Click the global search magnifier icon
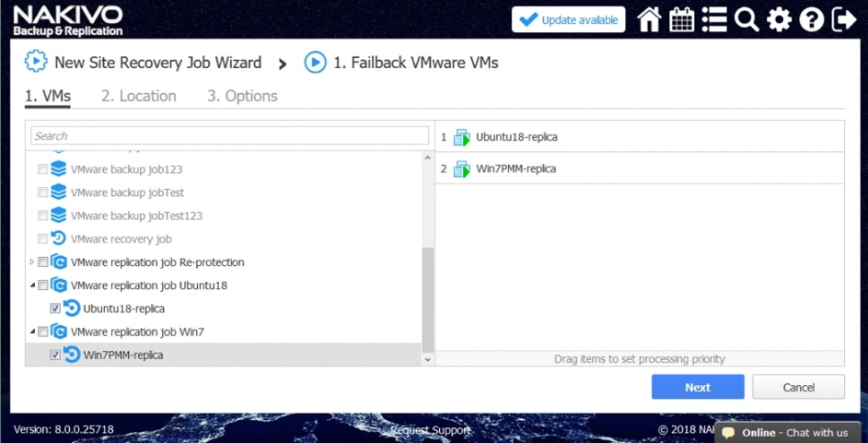This screenshot has height=443, width=868. [746, 19]
